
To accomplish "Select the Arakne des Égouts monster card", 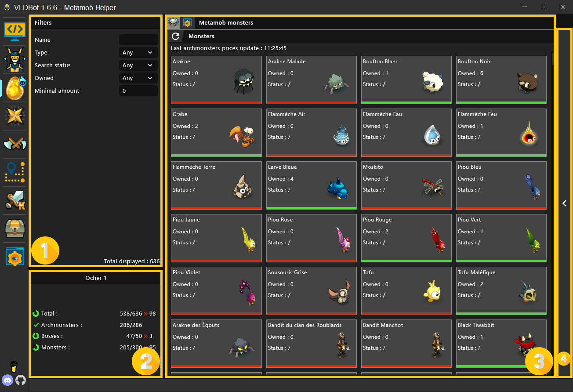I will pos(216,343).
